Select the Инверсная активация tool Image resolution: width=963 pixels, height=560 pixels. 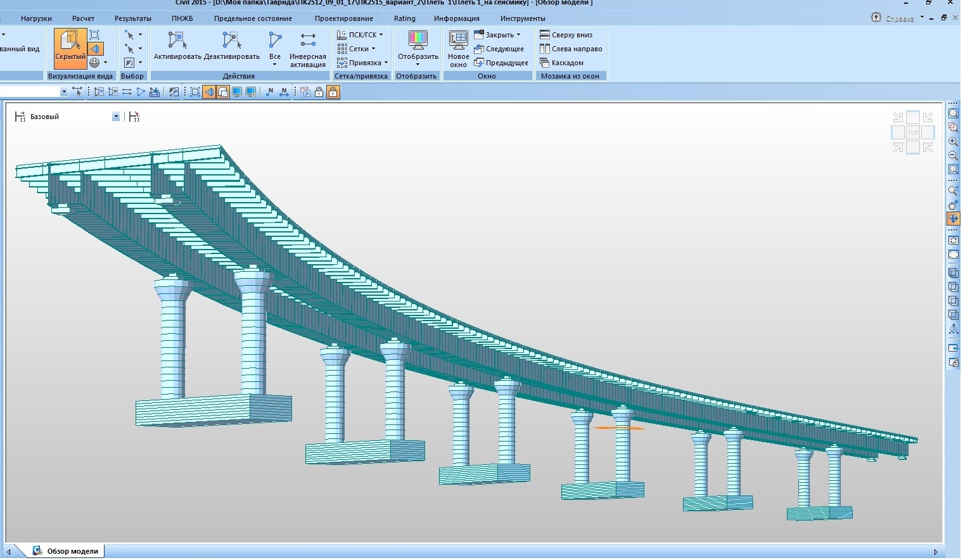(307, 42)
